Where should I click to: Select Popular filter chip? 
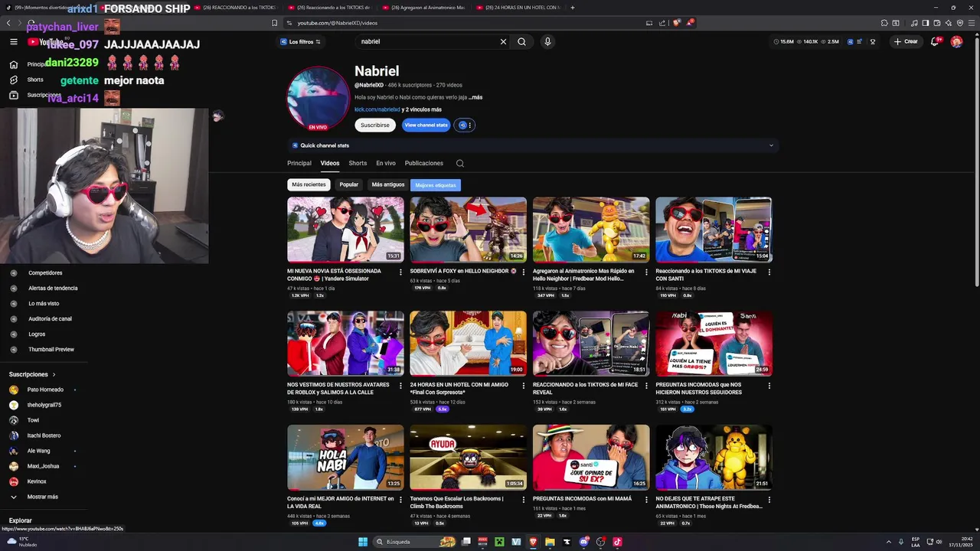pos(349,184)
